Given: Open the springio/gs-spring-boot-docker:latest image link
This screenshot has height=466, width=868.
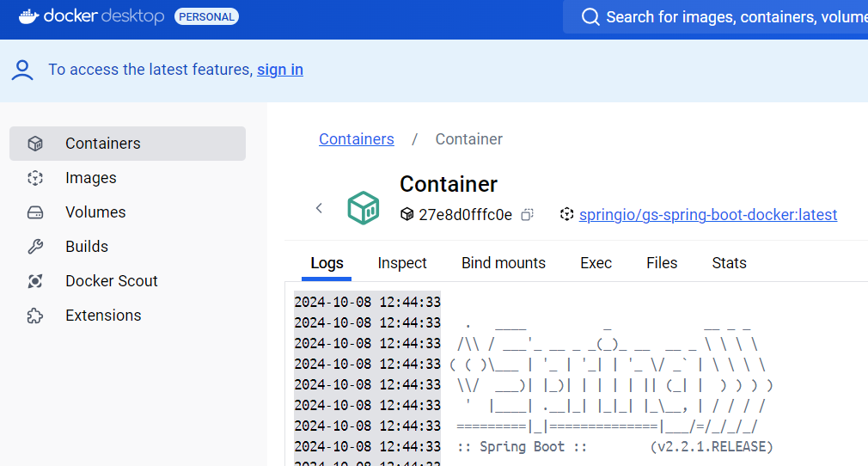Looking at the screenshot, I should pyautogui.click(x=708, y=214).
